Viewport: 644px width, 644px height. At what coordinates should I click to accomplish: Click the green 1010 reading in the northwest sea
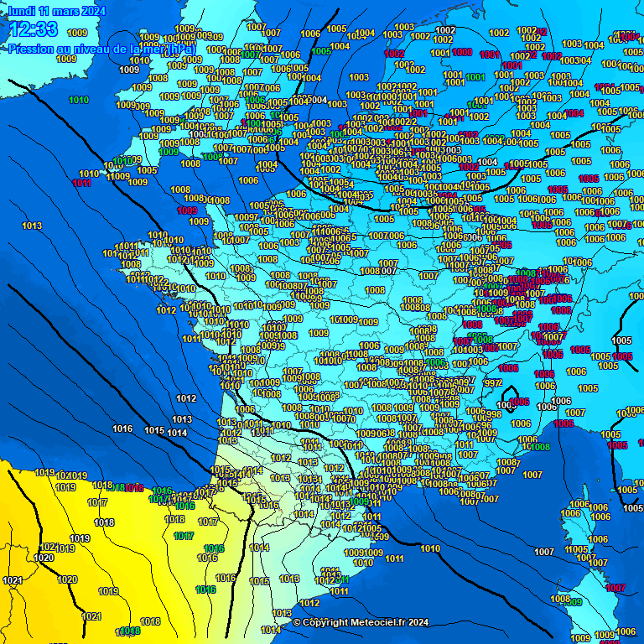pyautogui.click(x=79, y=101)
